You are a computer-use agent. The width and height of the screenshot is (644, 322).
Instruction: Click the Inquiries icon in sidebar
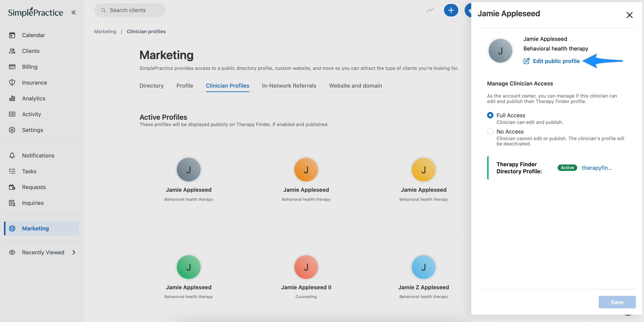pos(12,203)
